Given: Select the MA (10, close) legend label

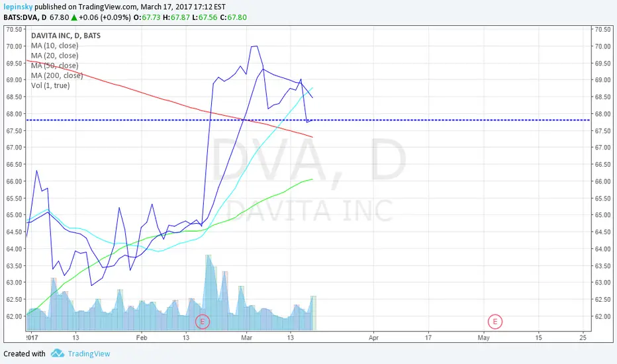Looking at the screenshot, I should coord(55,46).
